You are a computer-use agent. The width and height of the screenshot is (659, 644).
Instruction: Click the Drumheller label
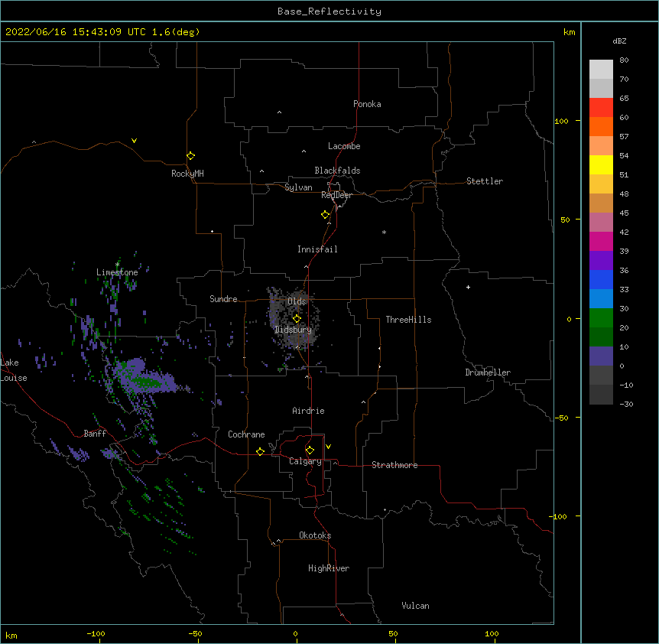pos(488,372)
